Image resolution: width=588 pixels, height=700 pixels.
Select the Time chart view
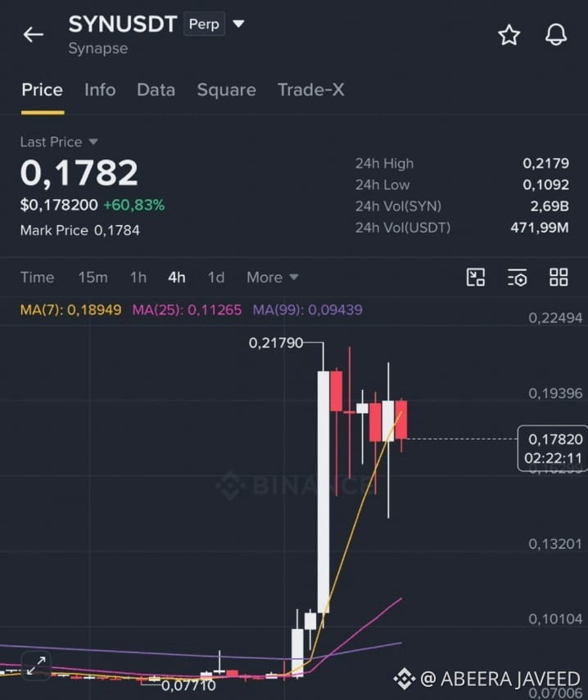pyautogui.click(x=38, y=278)
